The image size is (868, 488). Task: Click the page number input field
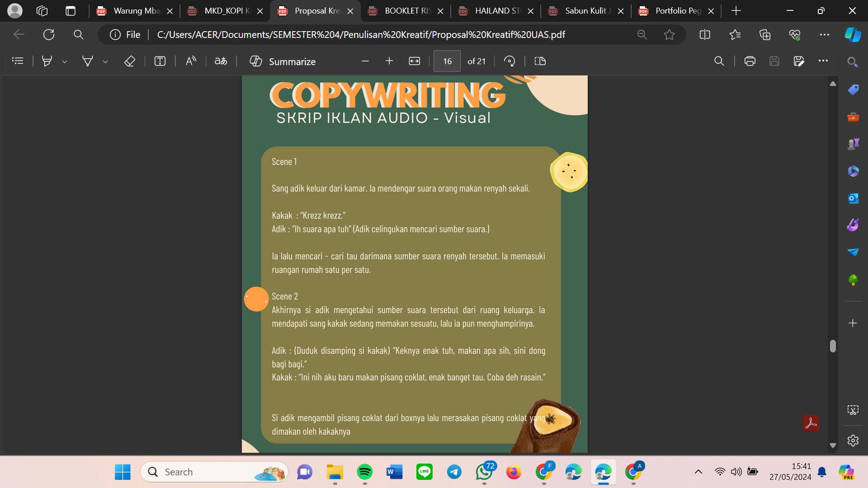[x=447, y=61]
